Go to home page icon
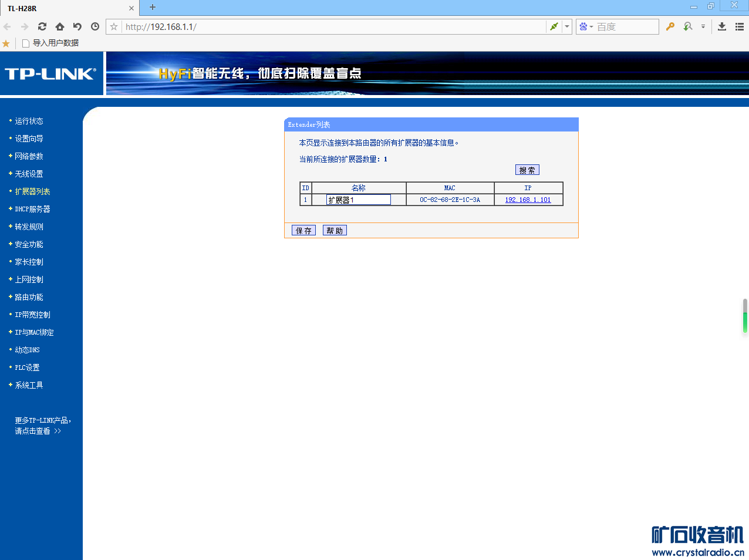Image resolution: width=749 pixels, height=560 pixels. [60, 26]
